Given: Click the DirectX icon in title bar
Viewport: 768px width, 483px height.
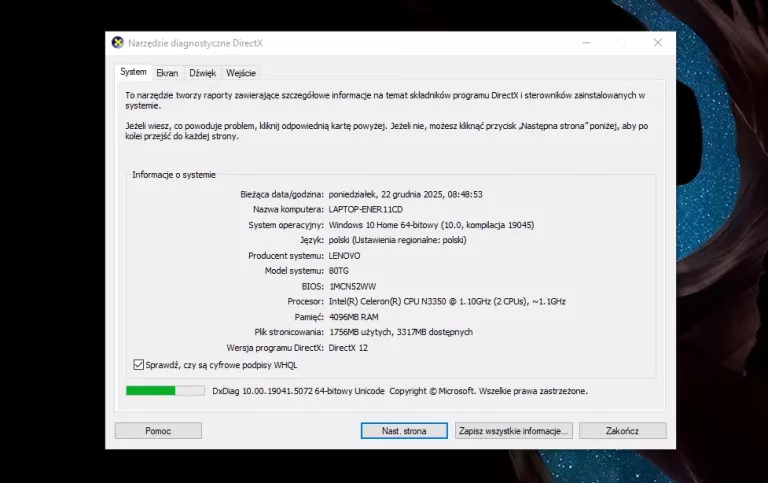Looking at the screenshot, I should 118,43.
